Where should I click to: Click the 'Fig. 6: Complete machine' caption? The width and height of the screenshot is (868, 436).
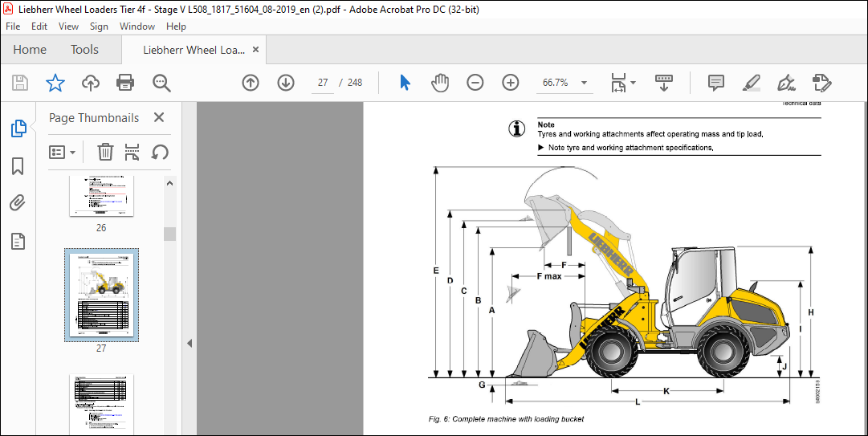(506, 419)
